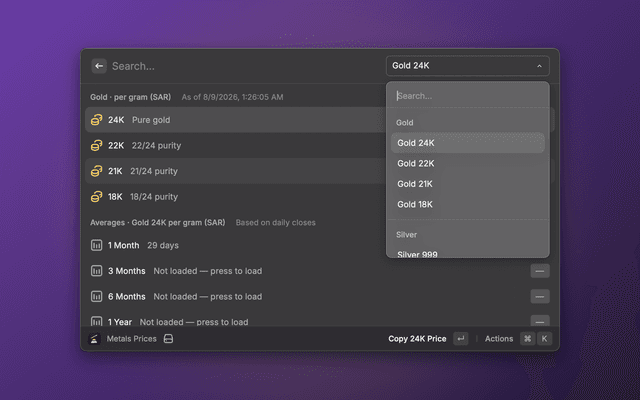Click the back arrow button
Screen dimensions: 640x400
tap(99, 66)
